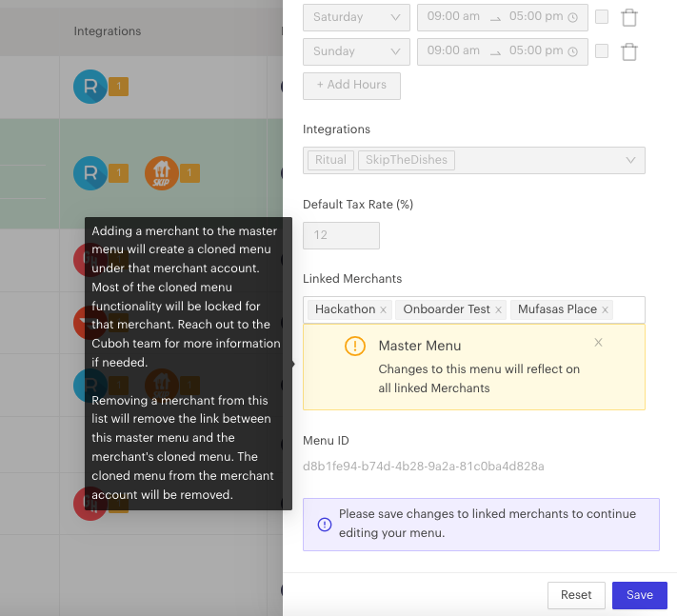Click the Ritual icon in the highlighted row
Viewport: 677px width, 616px height.
point(90,173)
